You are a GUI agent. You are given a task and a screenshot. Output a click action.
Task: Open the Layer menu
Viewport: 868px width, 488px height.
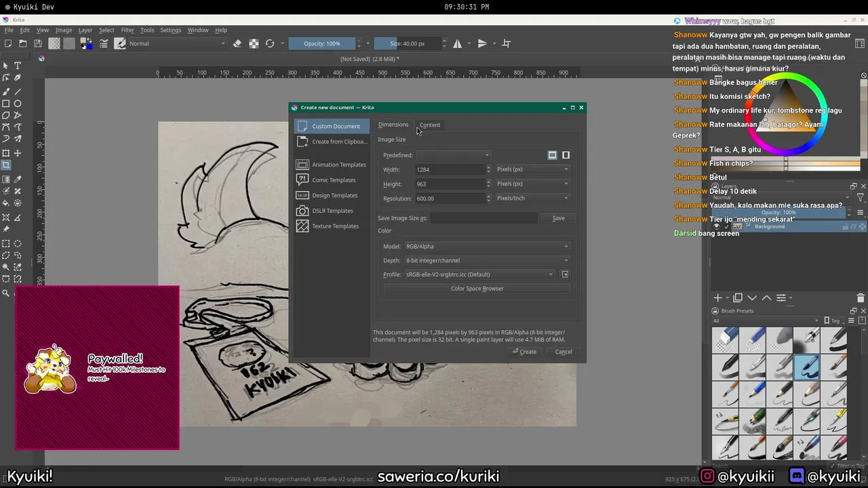coord(85,30)
